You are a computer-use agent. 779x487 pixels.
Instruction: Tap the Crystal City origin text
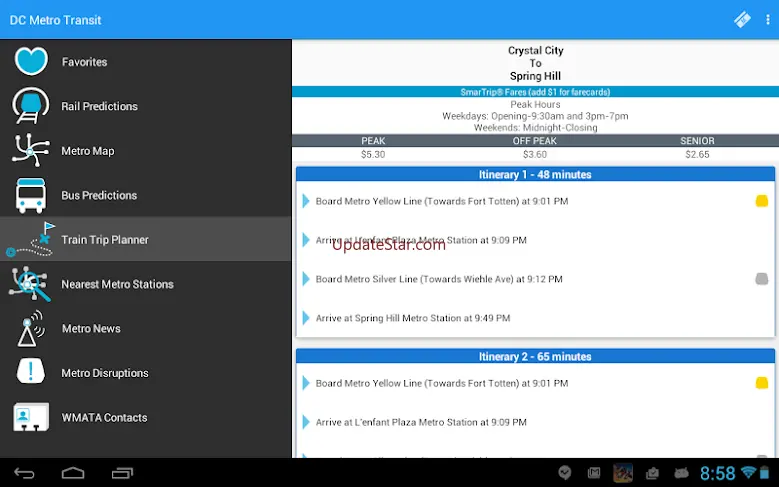pyautogui.click(x=536, y=50)
